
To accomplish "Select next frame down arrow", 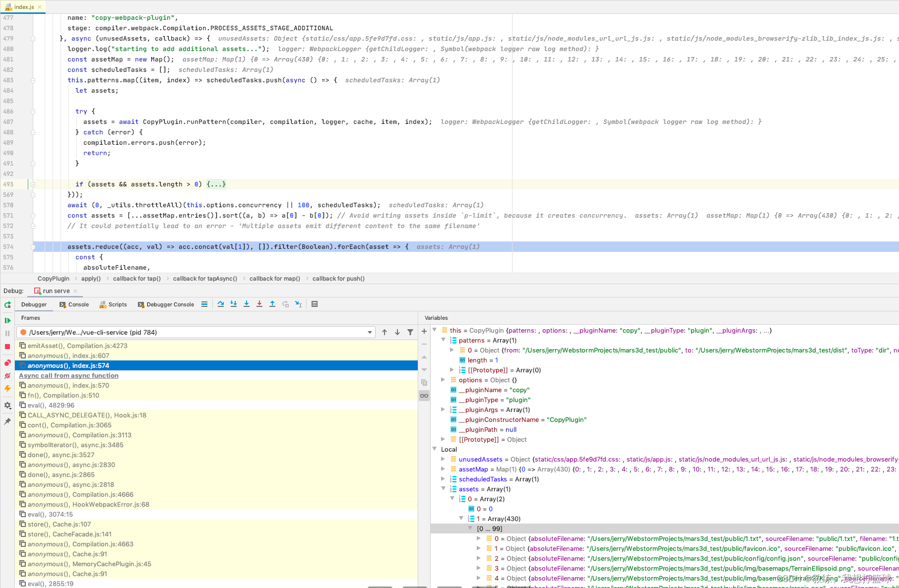I will point(397,332).
